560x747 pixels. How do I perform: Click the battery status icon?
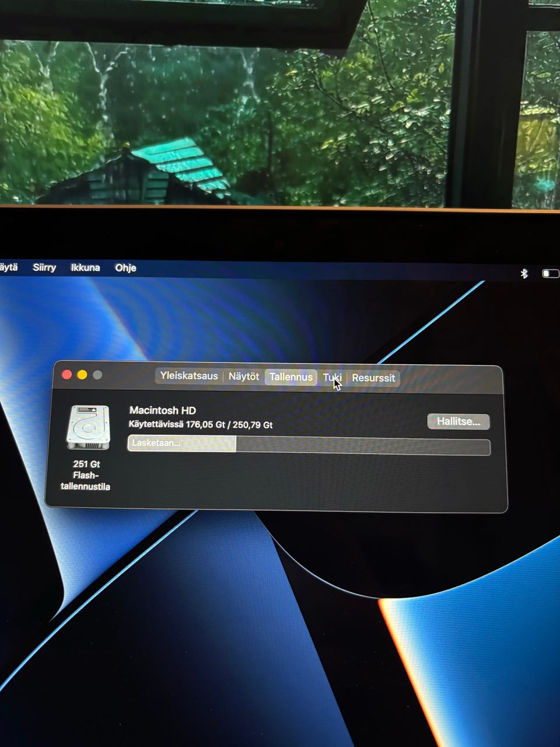click(551, 273)
